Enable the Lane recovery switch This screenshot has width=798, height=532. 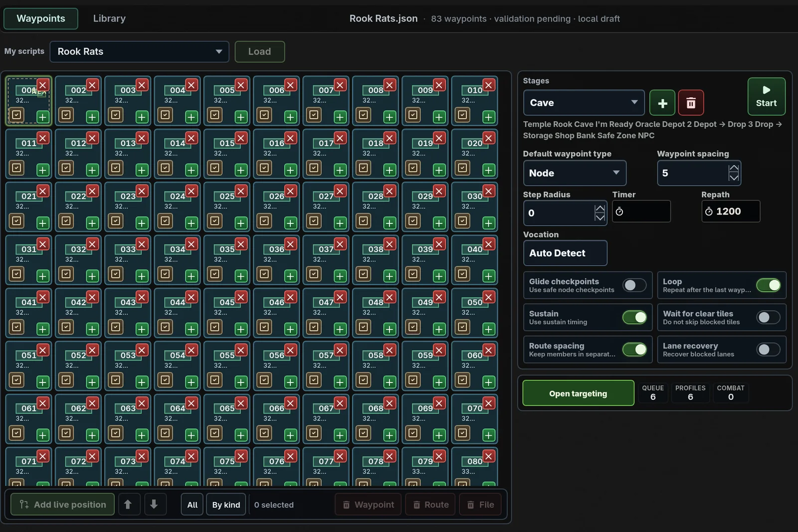click(769, 350)
